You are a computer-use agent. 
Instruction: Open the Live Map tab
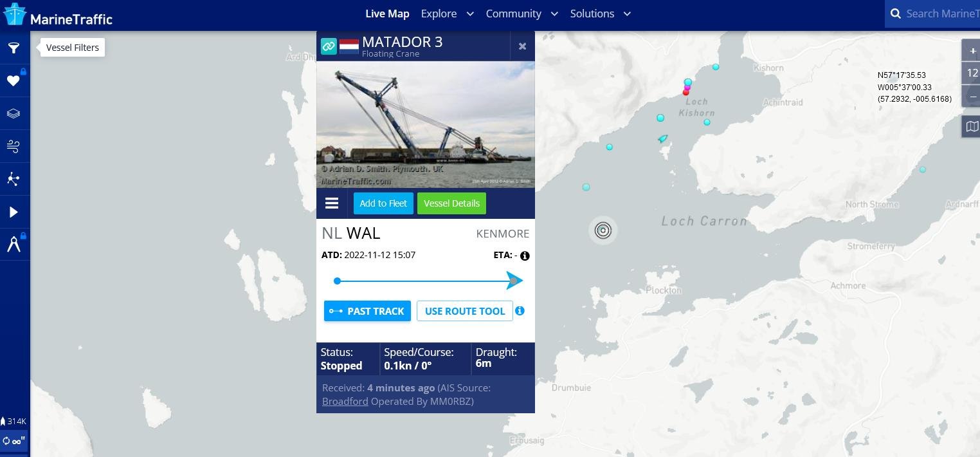tap(387, 14)
